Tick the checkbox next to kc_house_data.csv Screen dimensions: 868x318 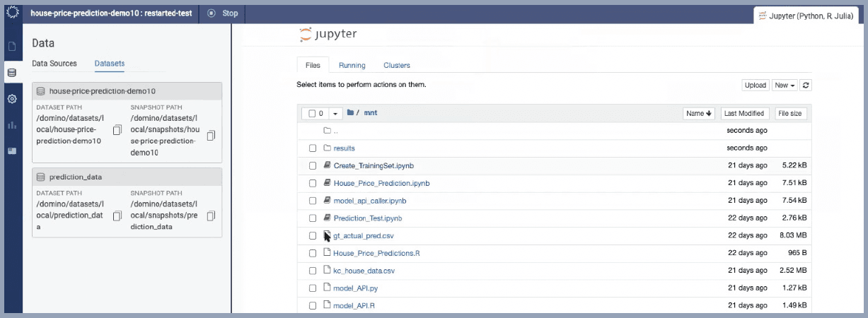[x=313, y=271]
